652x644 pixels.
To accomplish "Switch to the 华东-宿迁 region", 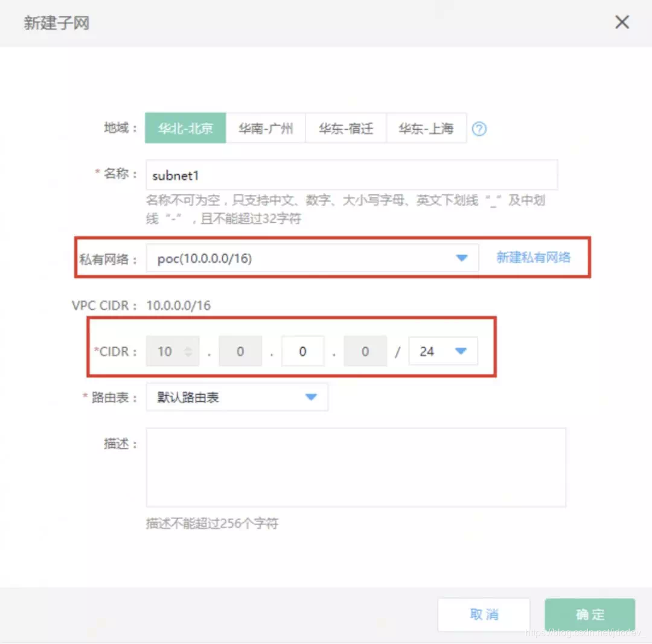I will 346,128.
